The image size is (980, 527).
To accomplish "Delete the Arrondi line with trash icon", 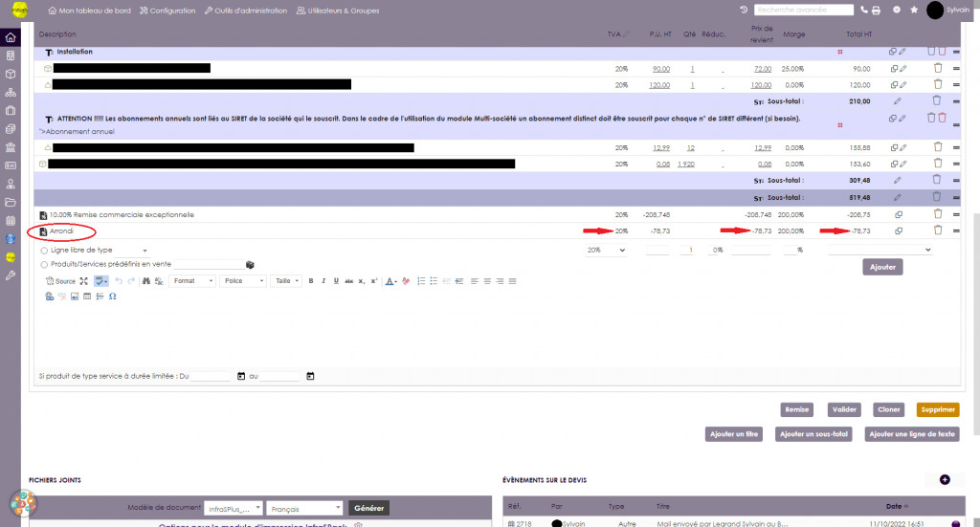I will [938, 231].
